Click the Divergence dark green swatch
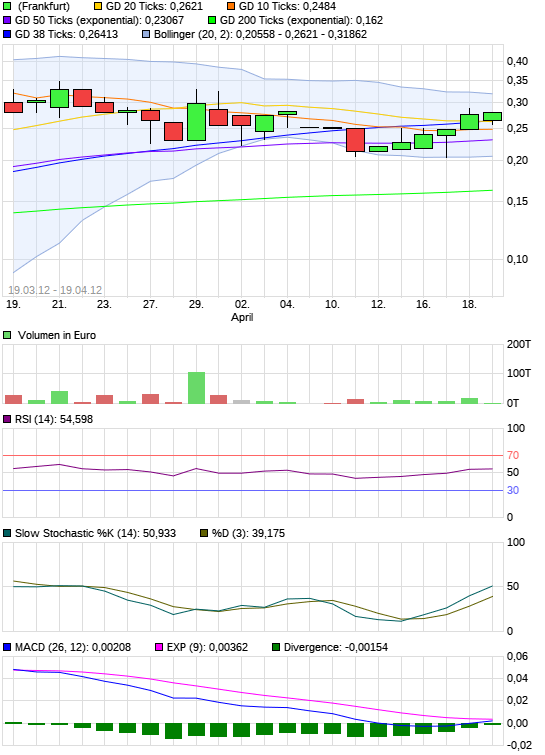Viewport: 545px width, 755px height. [276, 648]
